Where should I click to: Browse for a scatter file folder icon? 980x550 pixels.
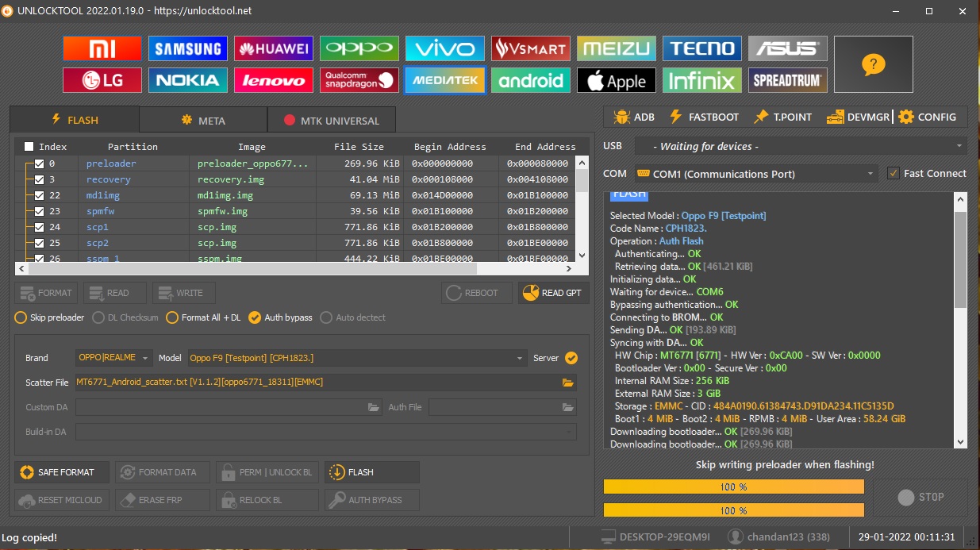click(x=567, y=383)
